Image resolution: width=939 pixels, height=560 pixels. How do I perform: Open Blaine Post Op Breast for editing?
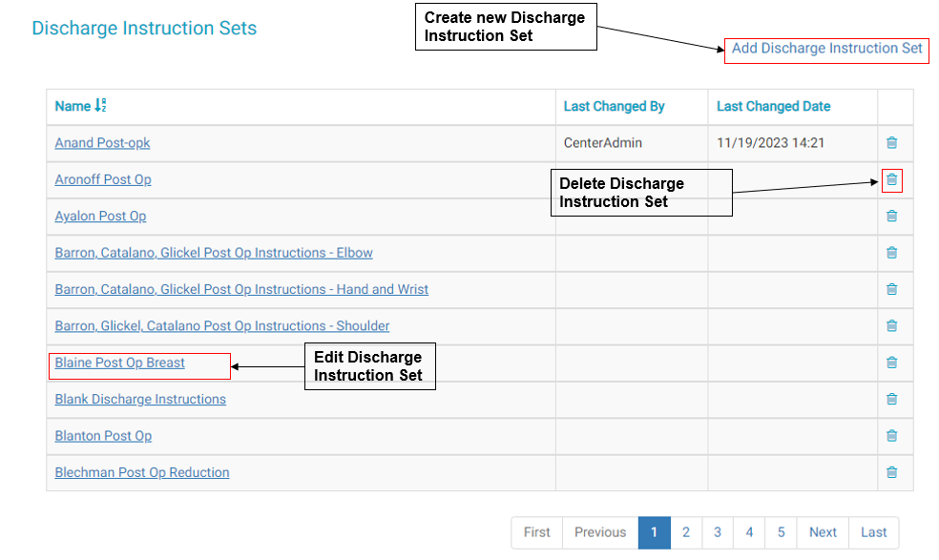[x=120, y=363]
